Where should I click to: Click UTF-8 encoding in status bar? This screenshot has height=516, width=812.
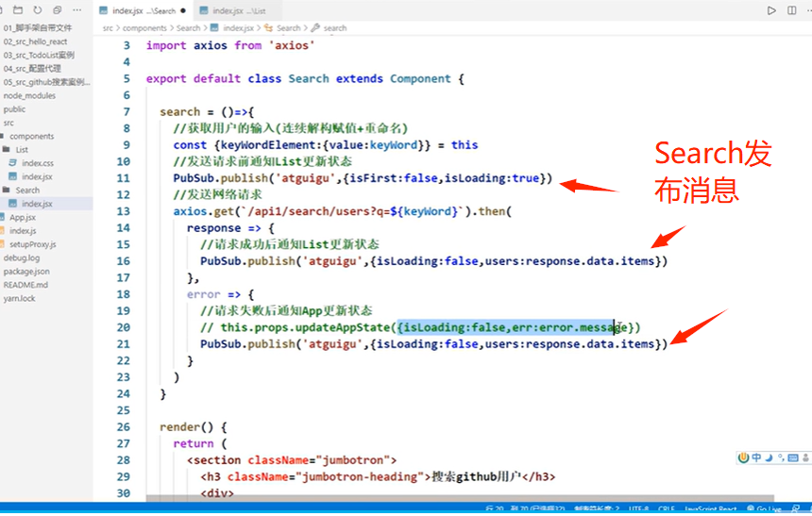click(638, 509)
